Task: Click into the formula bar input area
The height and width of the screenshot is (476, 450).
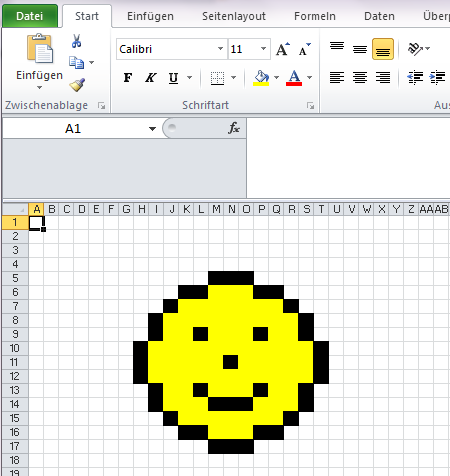Action: [348, 157]
